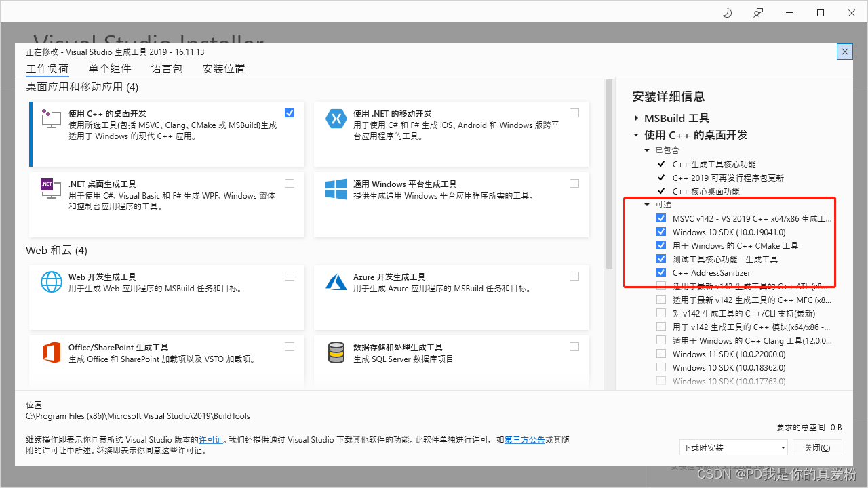This screenshot has width=868, height=488.
Task: Uncheck the 使用 C++ 的桌面开发 workload checkbox
Action: (x=290, y=113)
